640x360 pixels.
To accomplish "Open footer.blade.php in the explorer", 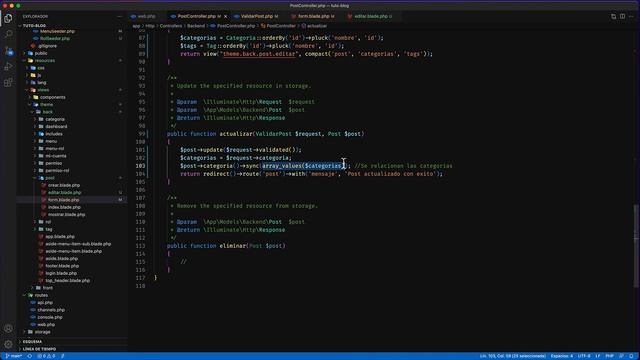I will (x=62, y=266).
